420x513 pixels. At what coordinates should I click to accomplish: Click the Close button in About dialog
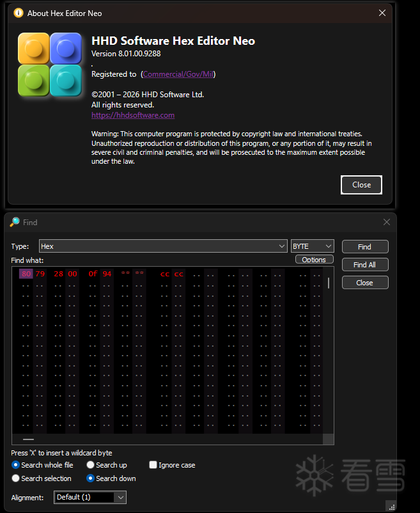pyautogui.click(x=361, y=185)
